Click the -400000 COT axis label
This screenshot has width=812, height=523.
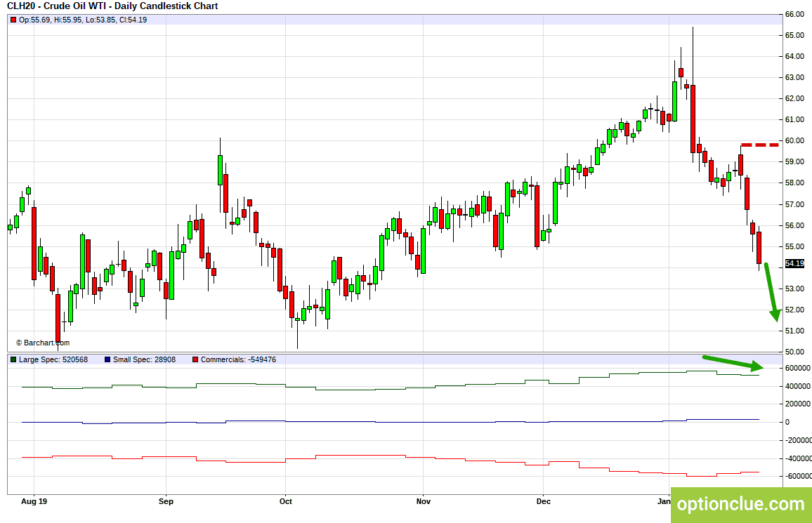tap(797, 459)
